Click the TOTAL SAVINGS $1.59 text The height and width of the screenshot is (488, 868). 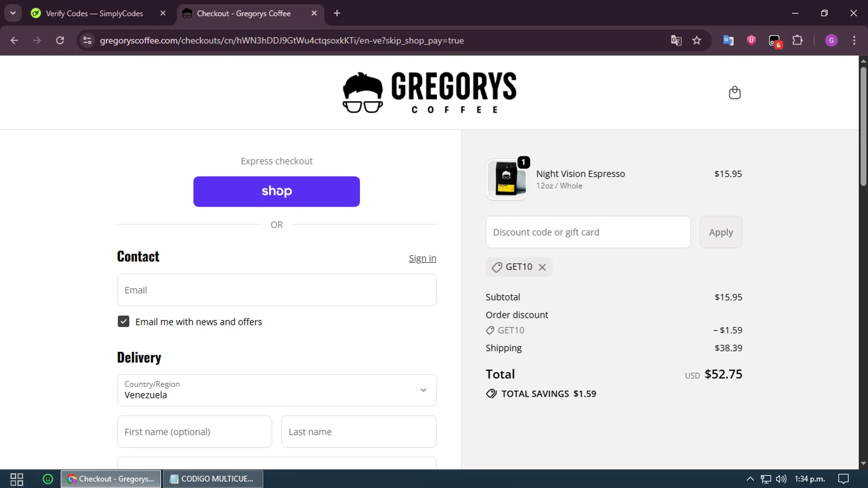[x=549, y=394]
